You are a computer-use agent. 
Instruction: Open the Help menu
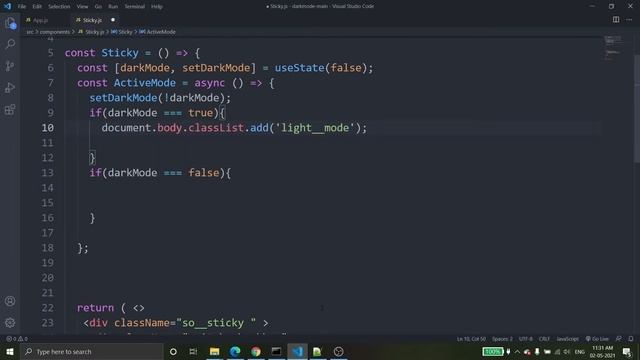pyautogui.click(x=157, y=7)
